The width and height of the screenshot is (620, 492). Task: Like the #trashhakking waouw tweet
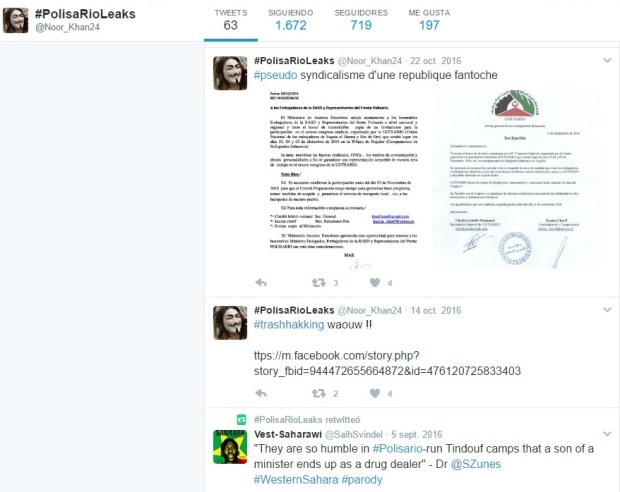pyautogui.click(x=375, y=393)
